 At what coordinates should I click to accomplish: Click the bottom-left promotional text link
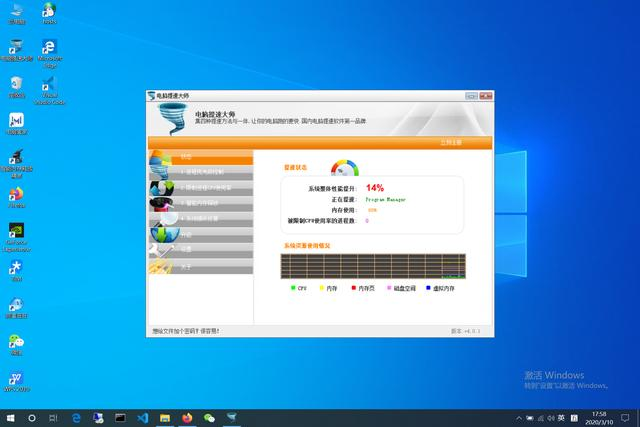[186, 331]
